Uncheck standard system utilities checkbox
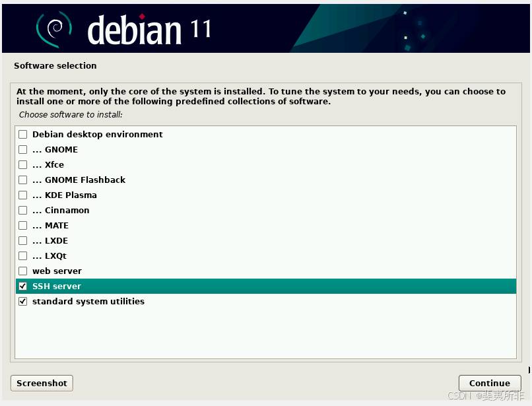This screenshot has height=406, width=532. [x=22, y=302]
